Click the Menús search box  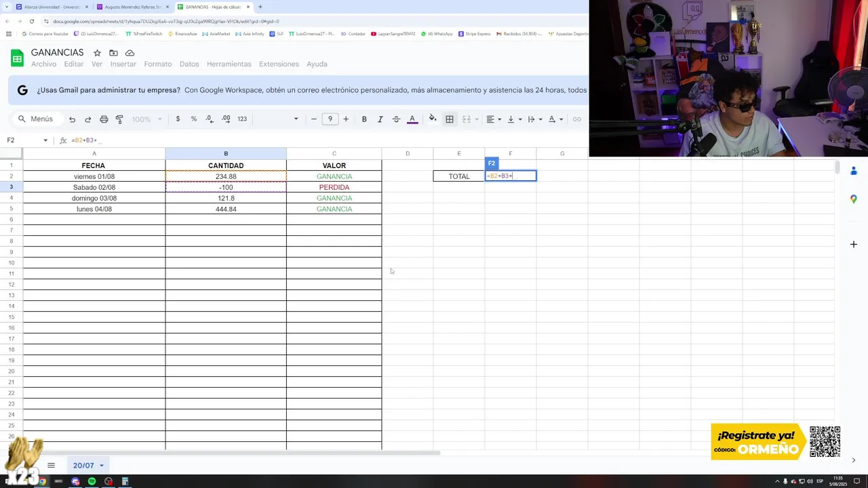pyautogui.click(x=36, y=119)
